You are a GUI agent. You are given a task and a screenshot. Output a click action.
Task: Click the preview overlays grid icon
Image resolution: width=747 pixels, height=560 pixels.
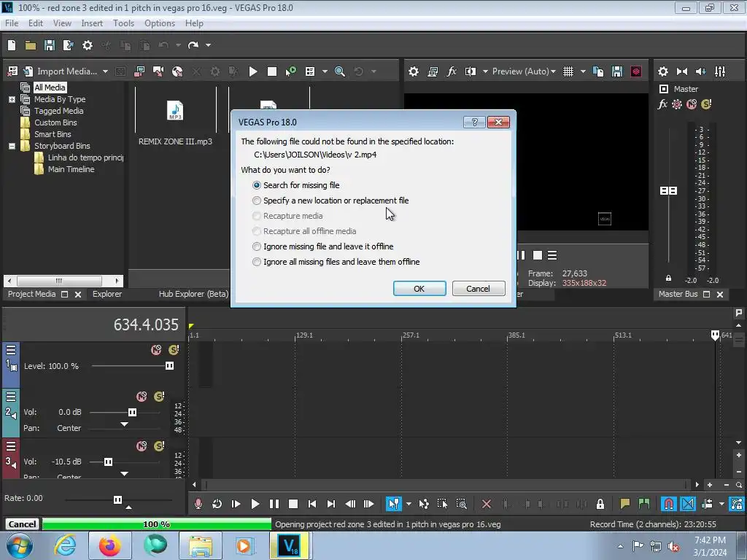tap(568, 71)
